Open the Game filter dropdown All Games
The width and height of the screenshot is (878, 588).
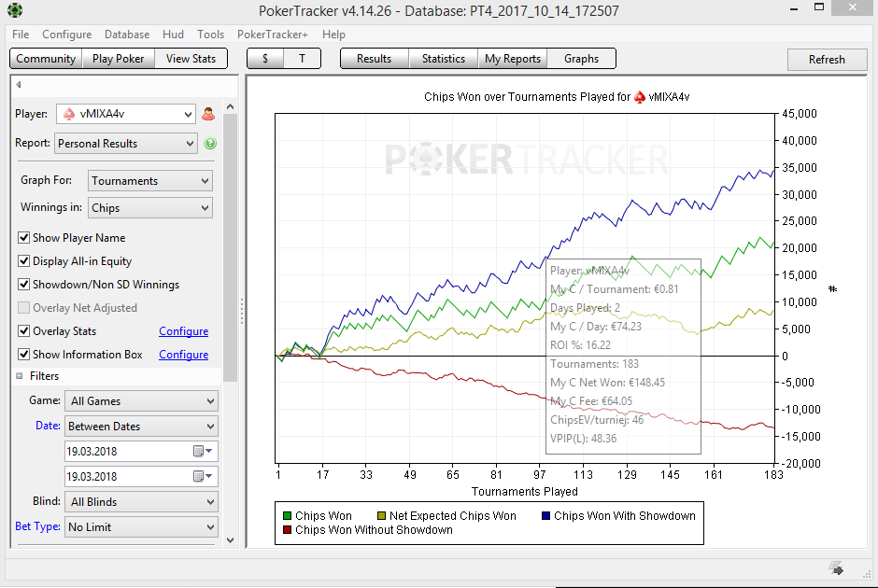click(142, 401)
